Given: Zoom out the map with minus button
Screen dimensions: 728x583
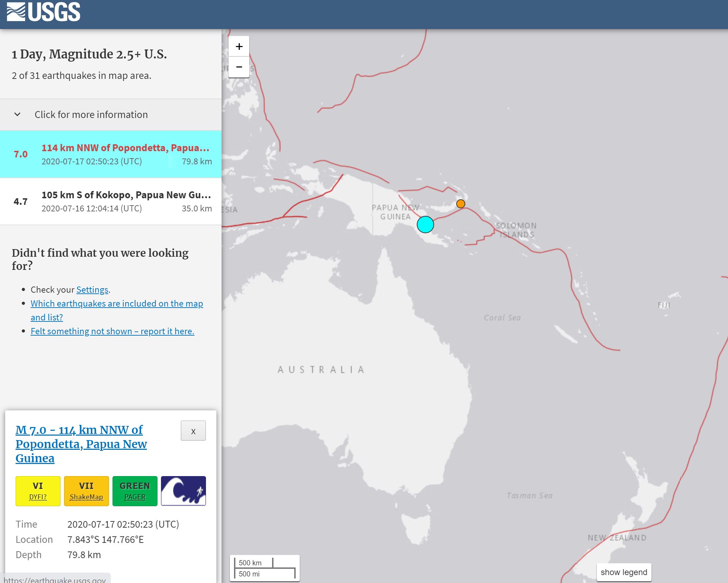Looking at the screenshot, I should coord(239,67).
